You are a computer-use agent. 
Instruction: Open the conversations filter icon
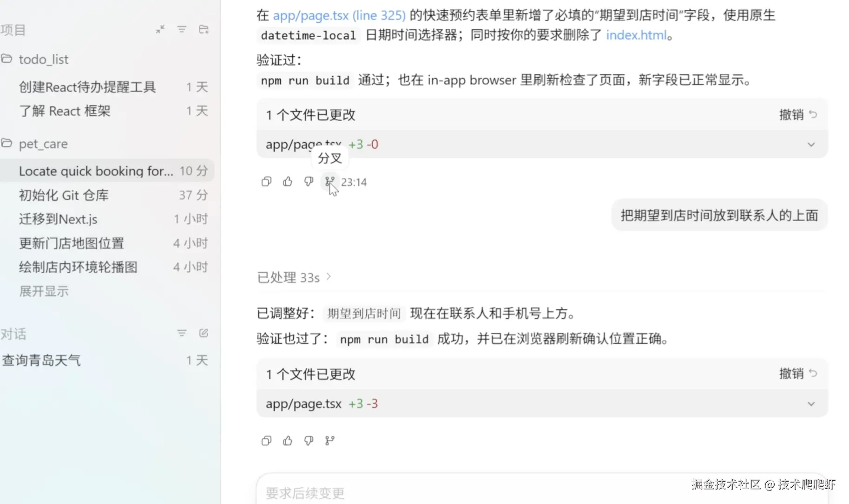[182, 333]
